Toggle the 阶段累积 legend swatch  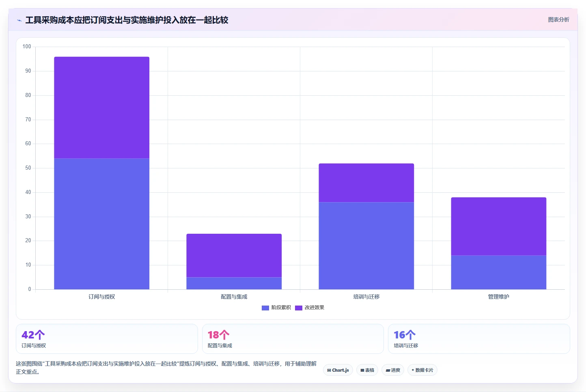click(265, 308)
